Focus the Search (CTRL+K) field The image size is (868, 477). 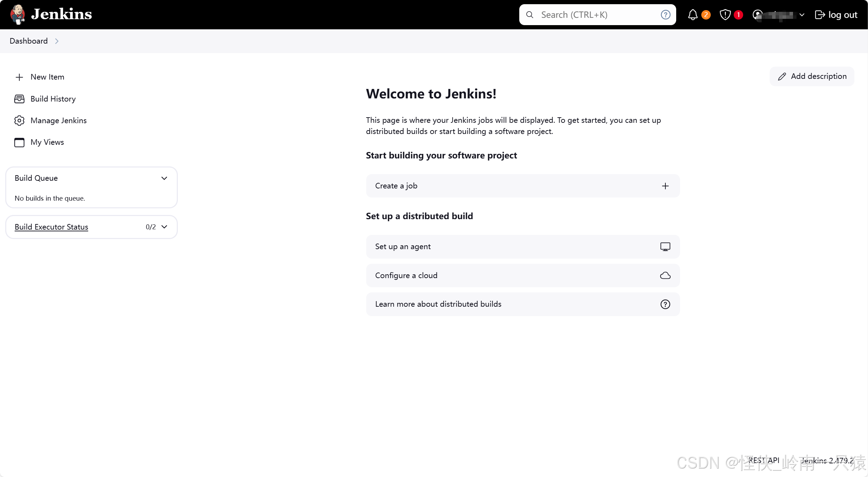click(x=597, y=15)
